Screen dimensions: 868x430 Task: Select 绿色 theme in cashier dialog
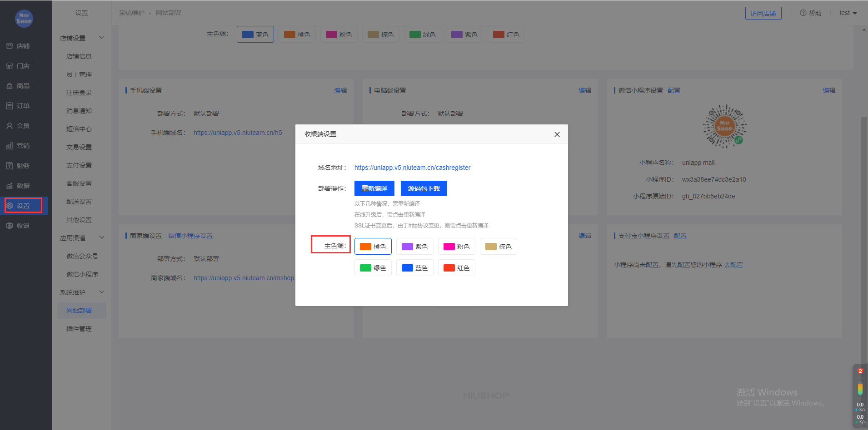(x=373, y=268)
